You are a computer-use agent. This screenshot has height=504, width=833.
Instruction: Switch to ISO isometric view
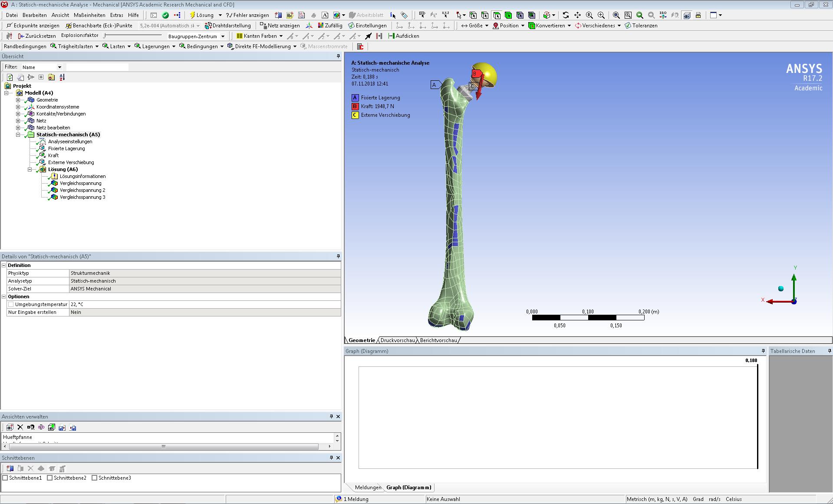coord(663,15)
